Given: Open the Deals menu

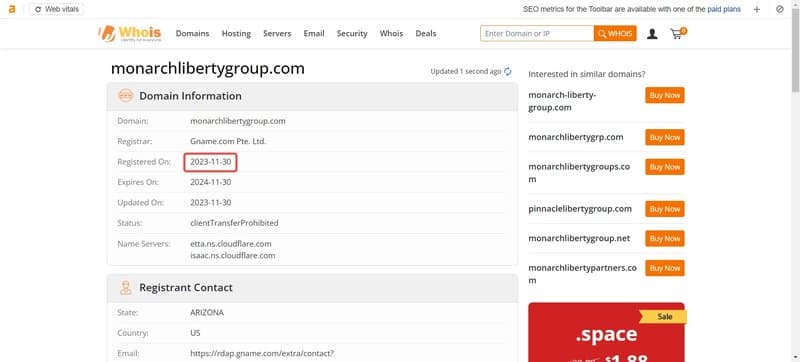Looking at the screenshot, I should [x=426, y=34].
